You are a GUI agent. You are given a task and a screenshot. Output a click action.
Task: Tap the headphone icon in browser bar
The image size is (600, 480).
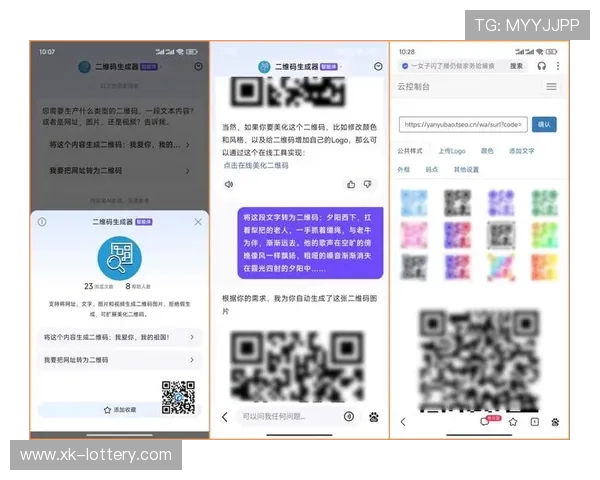point(541,66)
